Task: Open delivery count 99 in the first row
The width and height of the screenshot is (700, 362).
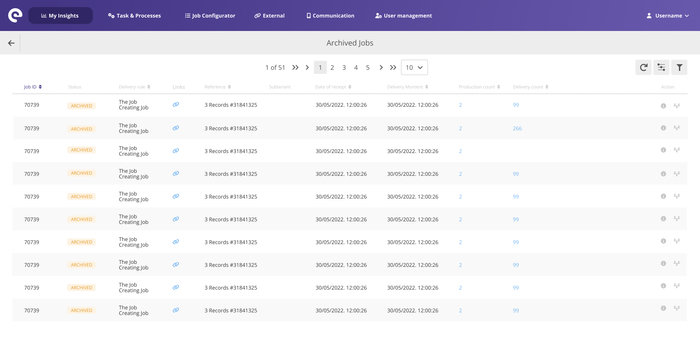Action: point(516,105)
